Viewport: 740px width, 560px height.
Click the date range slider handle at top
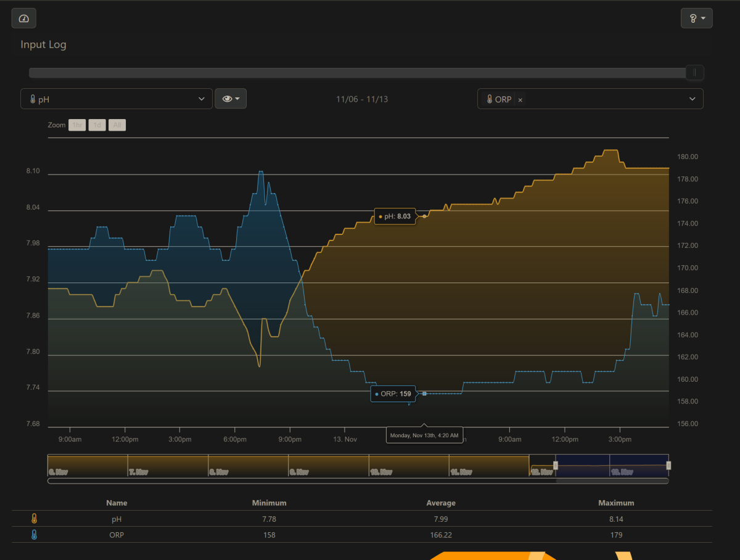695,73
